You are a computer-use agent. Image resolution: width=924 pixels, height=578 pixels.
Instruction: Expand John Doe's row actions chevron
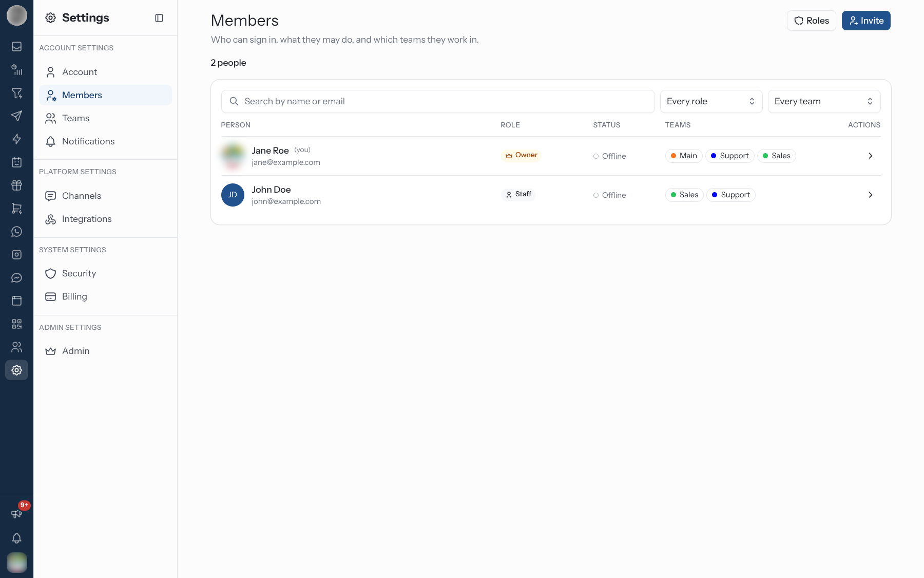pyautogui.click(x=870, y=195)
